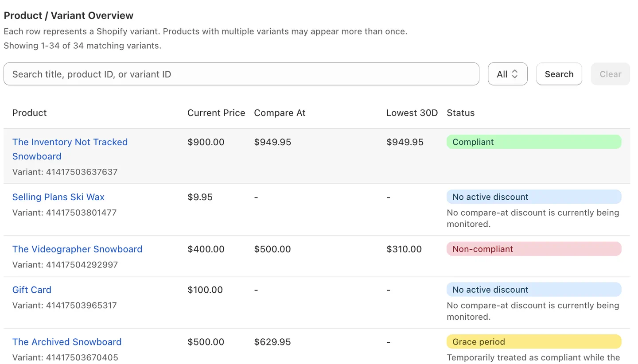Click the Product column header
Viewport: 638px width, 364px height.
click(30, 113)
